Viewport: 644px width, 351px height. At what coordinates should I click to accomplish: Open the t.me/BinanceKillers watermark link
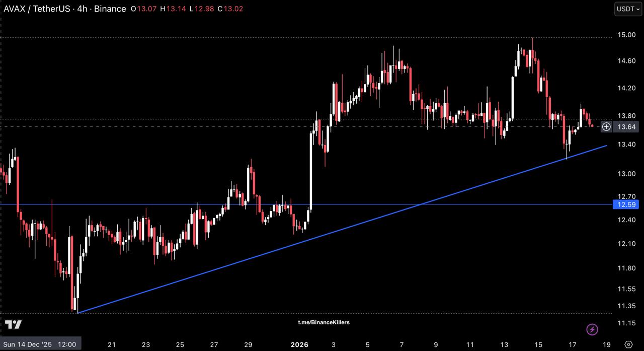pyautogui.click(x=324, y=322)
